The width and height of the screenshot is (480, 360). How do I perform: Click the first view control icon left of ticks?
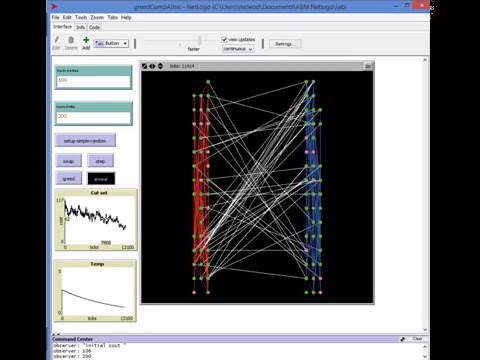145,66
